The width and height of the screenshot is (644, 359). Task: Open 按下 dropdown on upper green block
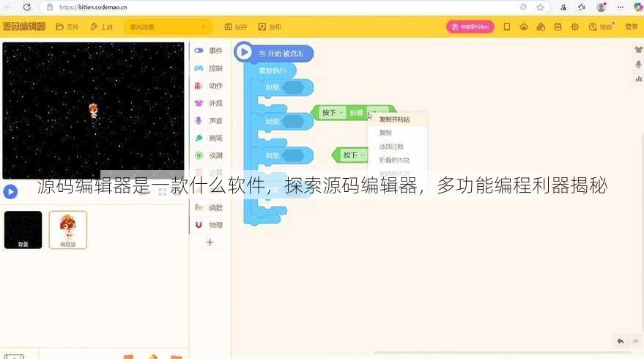click(x=333, y=113)
